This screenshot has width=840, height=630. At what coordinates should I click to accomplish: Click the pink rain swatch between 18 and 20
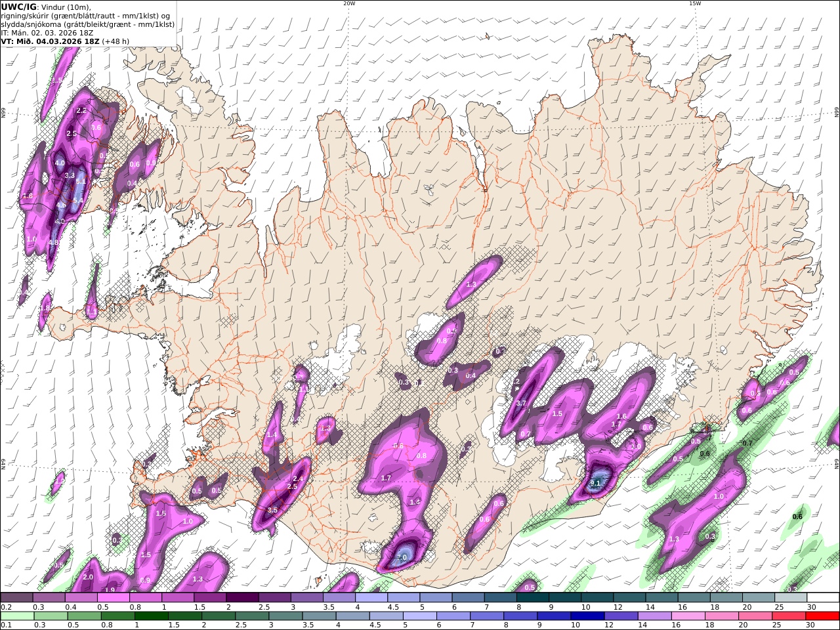click(722, 616)
